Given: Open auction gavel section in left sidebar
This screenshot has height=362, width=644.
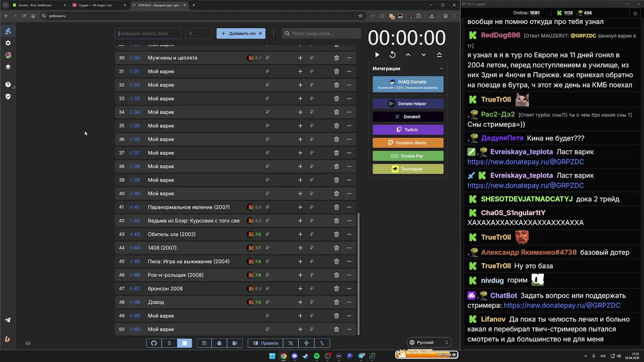Looking at the screenshot, I should [x=8, y=31].
